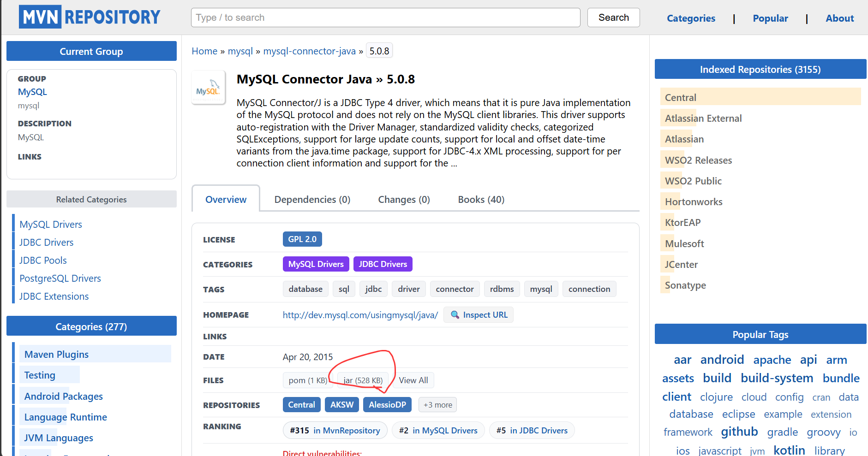Image resolution: width=868 pixels, height=456 pixels.
Task: Click View All files
Action: (413, 380)
